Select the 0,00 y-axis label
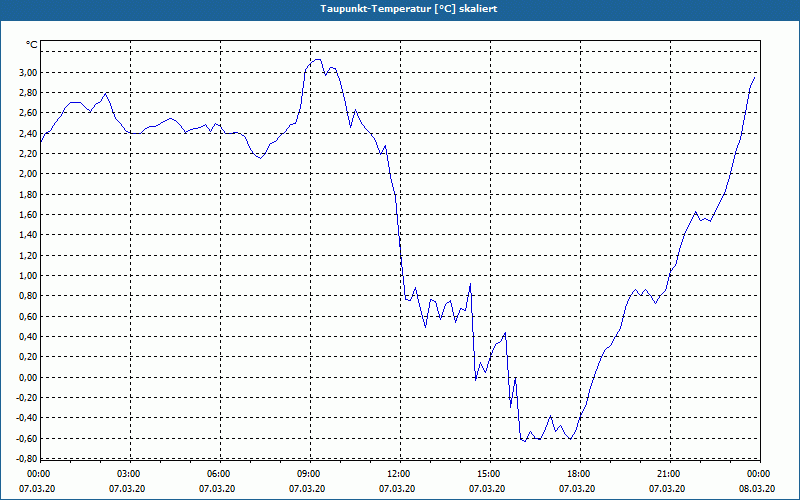The height and width of the screenshot is (500, 800). [28, 378]
